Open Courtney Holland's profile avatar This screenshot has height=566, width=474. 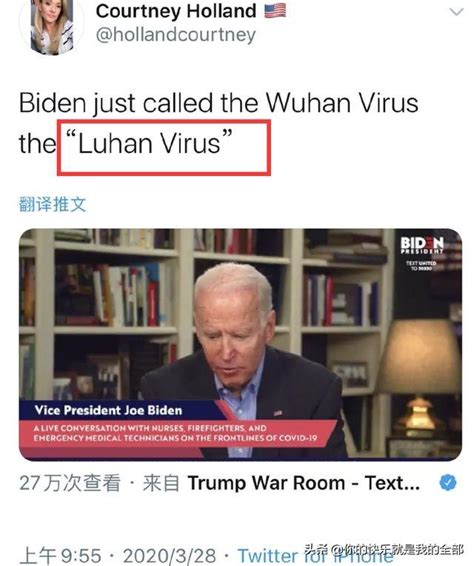tap(51, 26)
